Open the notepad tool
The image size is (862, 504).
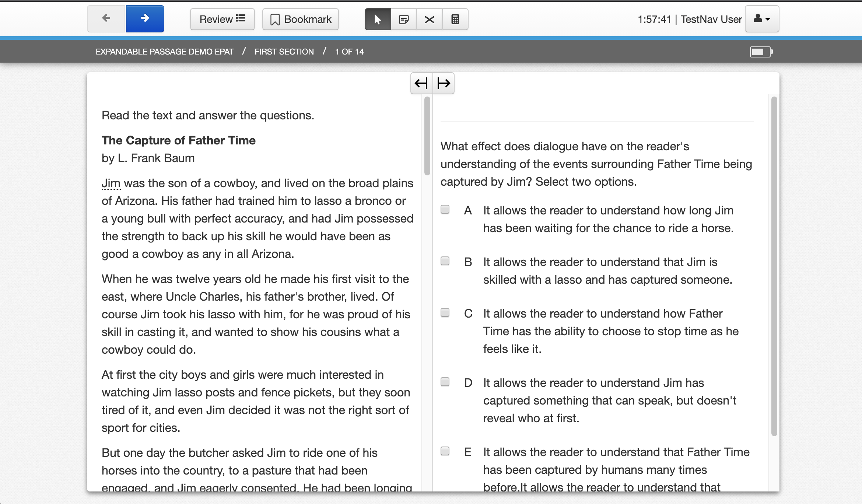(x=404, y=19)
